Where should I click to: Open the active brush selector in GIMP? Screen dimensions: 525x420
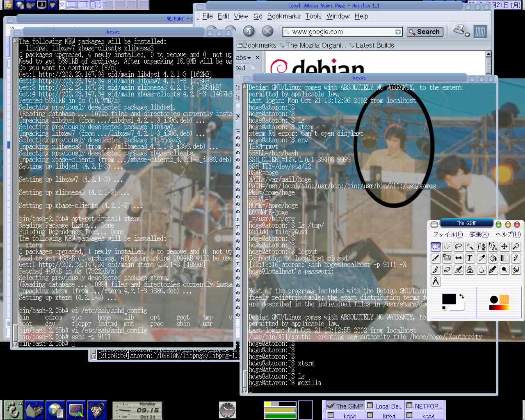point(494,300)
